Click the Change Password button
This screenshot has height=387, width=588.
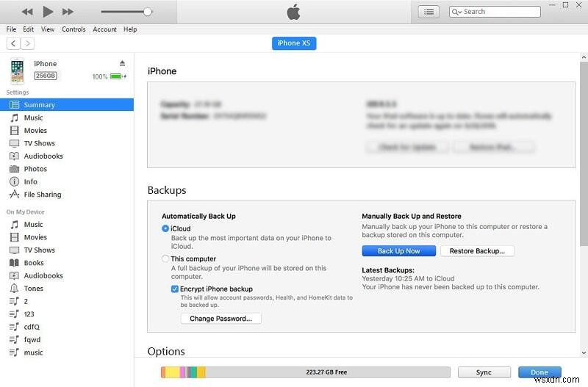pos(221,319)
